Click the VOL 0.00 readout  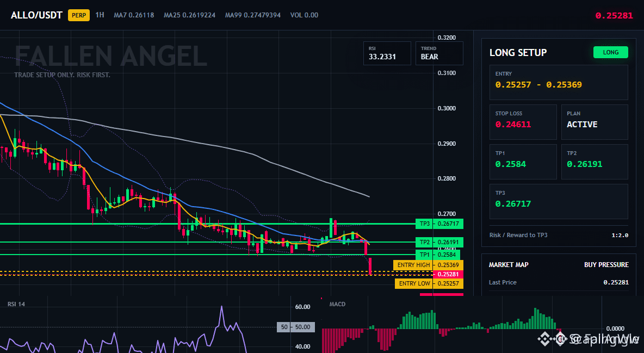pyautogui.click(x=305, y=15)
